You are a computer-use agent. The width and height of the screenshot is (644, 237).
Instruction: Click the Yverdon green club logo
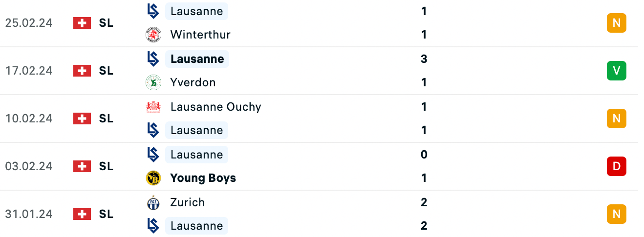click(x=153, y=82)
